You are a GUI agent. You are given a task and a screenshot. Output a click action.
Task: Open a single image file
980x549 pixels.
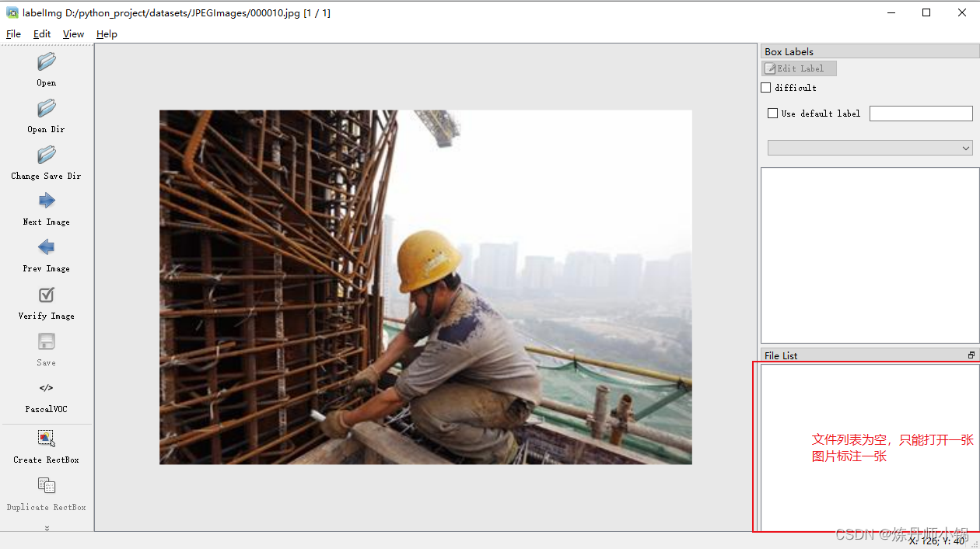45,70
